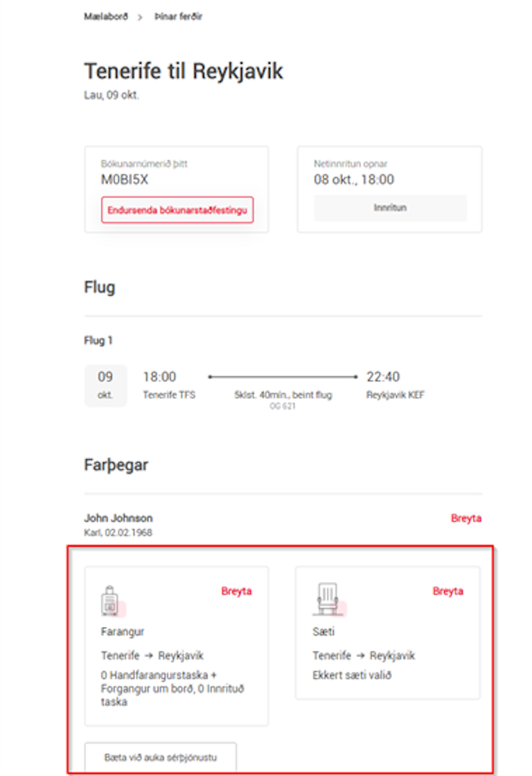This screenshot has width=532, height=776.
Task: Click the arrow between Tenerife and Reykjavik in Farangur
Action: 149,656
